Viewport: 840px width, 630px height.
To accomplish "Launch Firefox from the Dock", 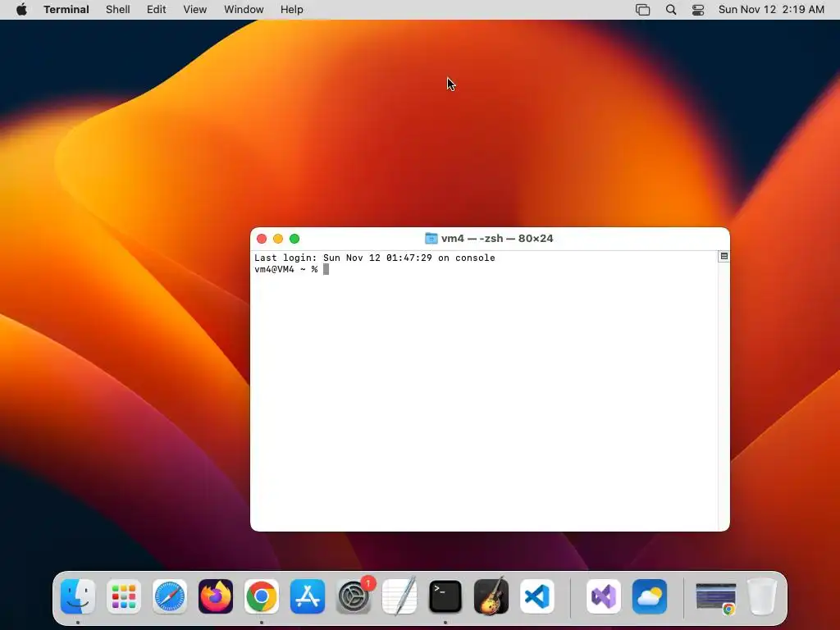I will pyautogui.click(x=216, y=596).
